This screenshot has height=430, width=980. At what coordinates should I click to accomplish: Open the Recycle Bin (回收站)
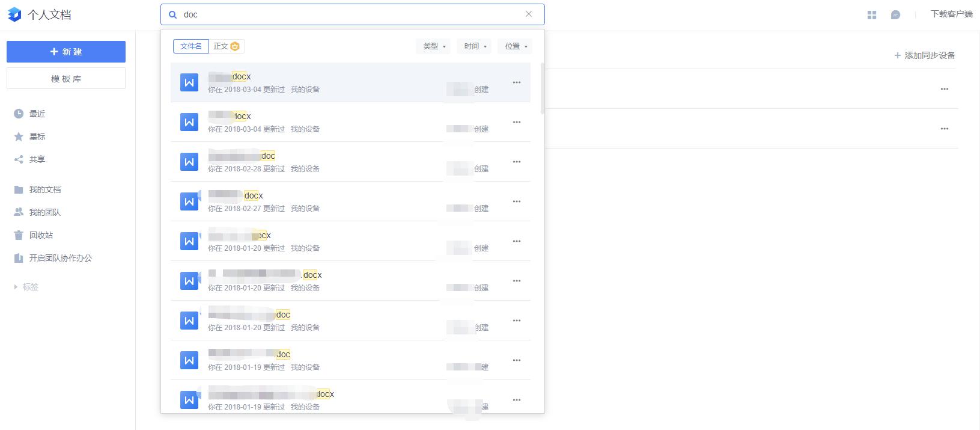(41, 235)
